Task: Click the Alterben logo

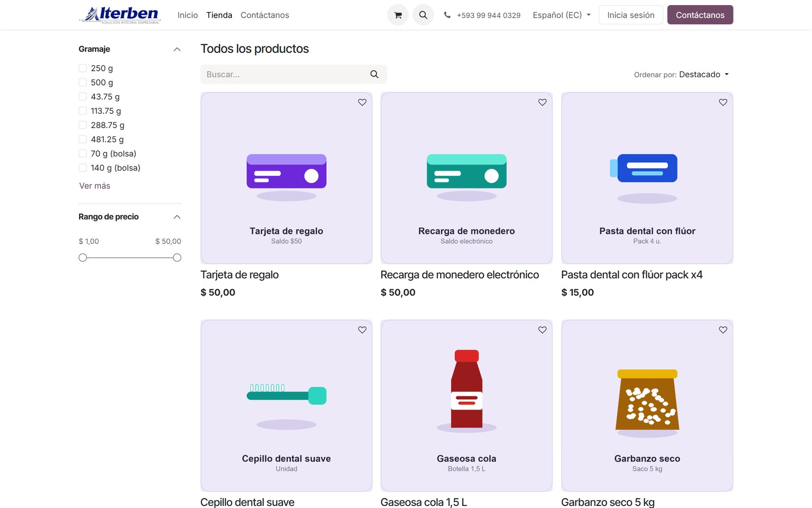Action: [x=120, y=15]
